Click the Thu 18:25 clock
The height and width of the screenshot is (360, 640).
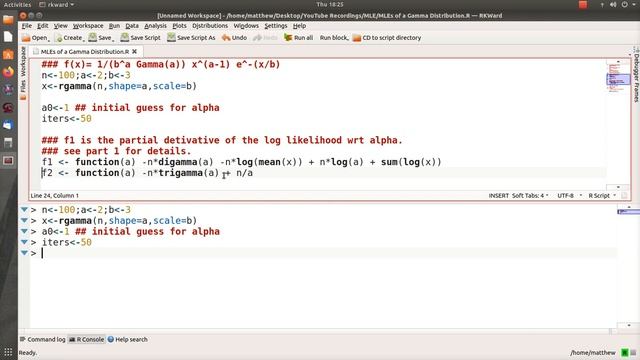tap(330, 4)
